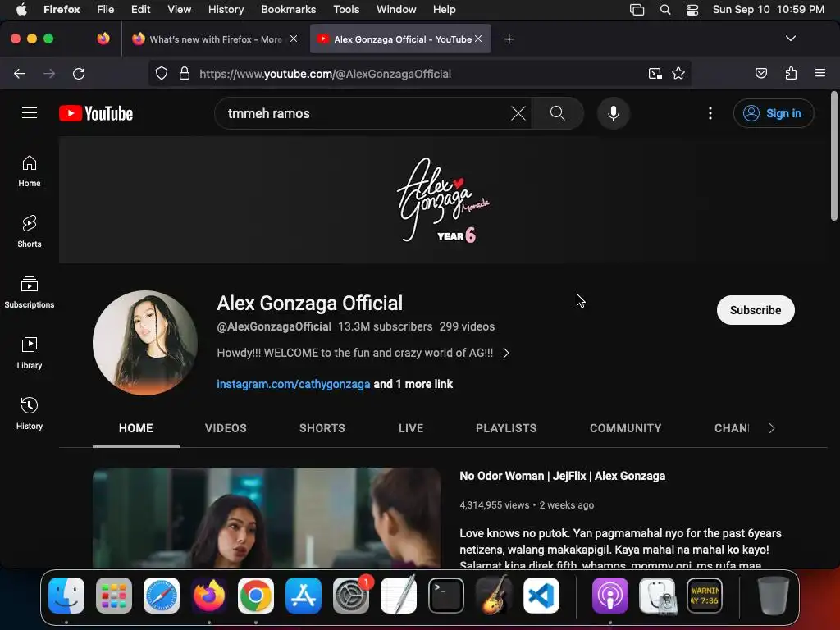Open the Tools menu
Viewport: 840px width, 630px height.
point(346,10)
